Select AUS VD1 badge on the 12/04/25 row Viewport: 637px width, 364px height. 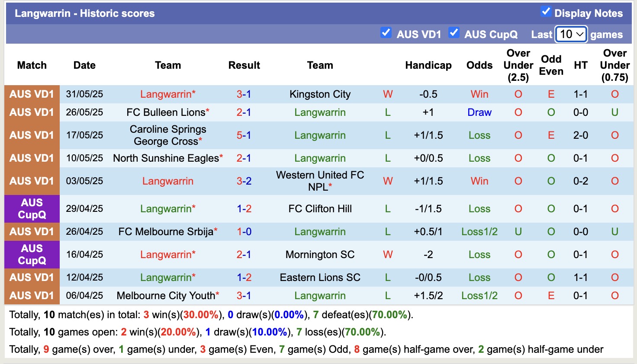[x=32, y=277]
